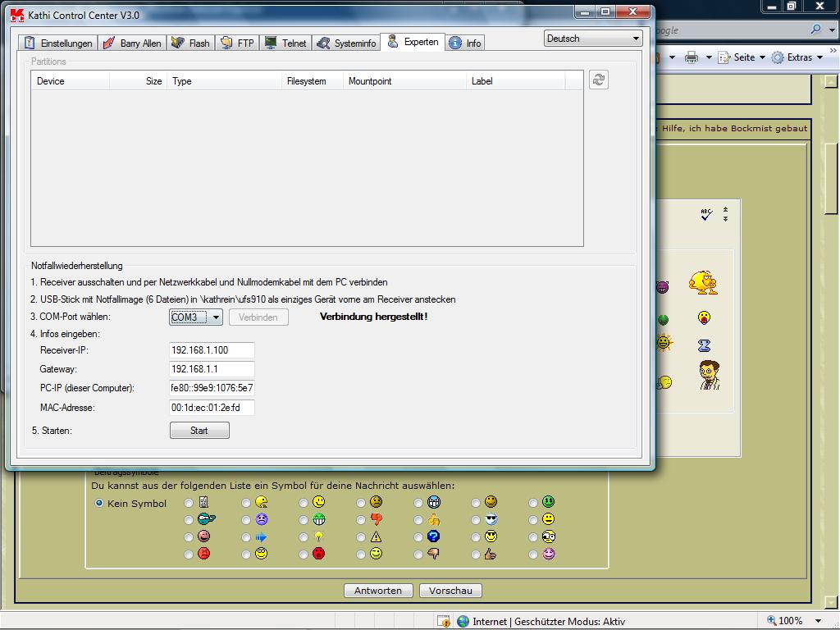Insert the professor in lab coat smiley
Viewport: 840px width, 630px height.
(709, 375)
